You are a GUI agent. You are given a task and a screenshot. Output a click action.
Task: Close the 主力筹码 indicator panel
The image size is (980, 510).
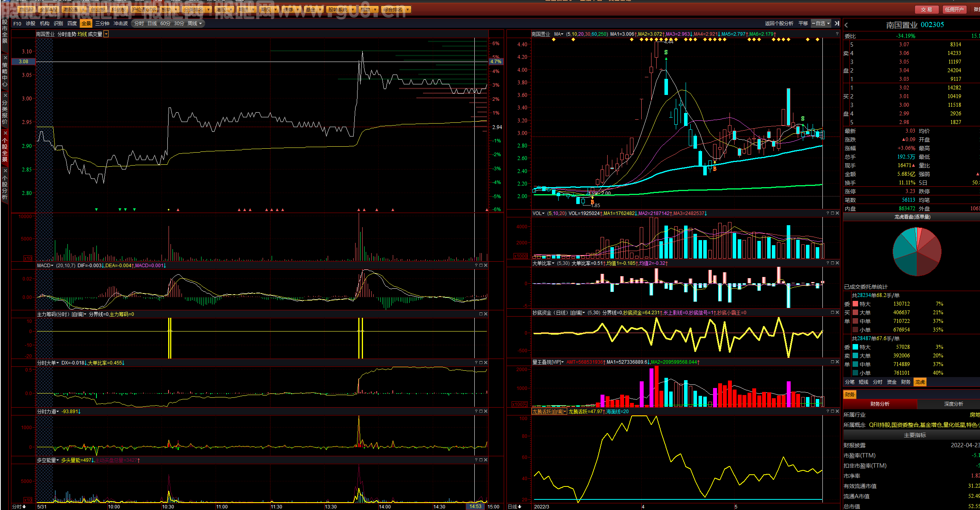486,314
